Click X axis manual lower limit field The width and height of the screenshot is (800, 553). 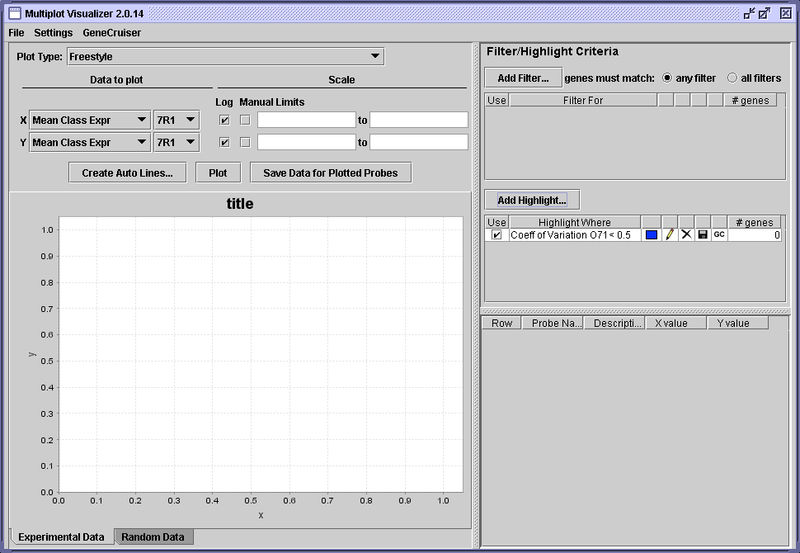click(x=306, y=120)
